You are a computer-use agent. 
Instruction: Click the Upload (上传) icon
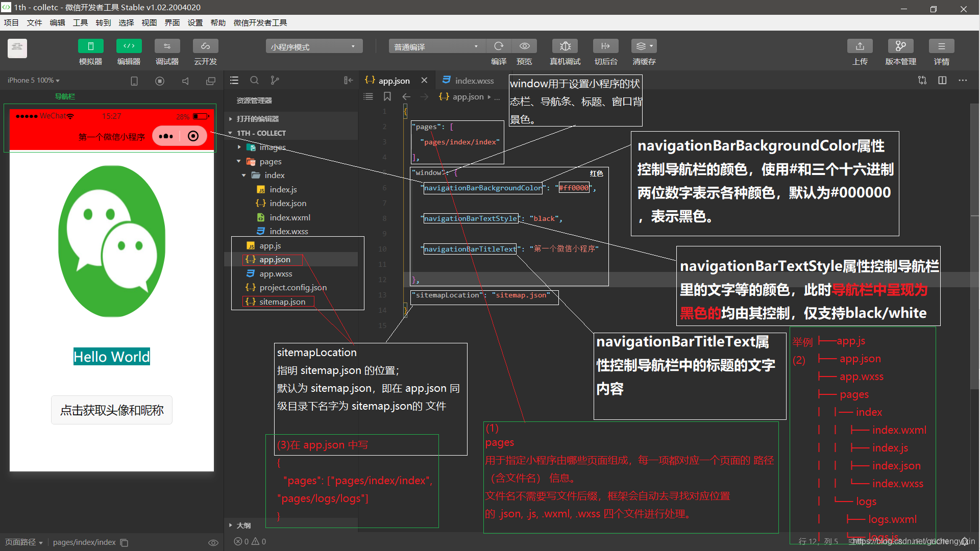[x=860, y=46]
